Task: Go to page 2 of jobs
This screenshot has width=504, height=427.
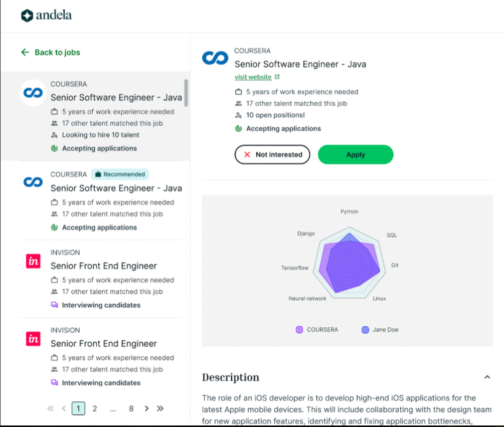Action: pos(95,408)
